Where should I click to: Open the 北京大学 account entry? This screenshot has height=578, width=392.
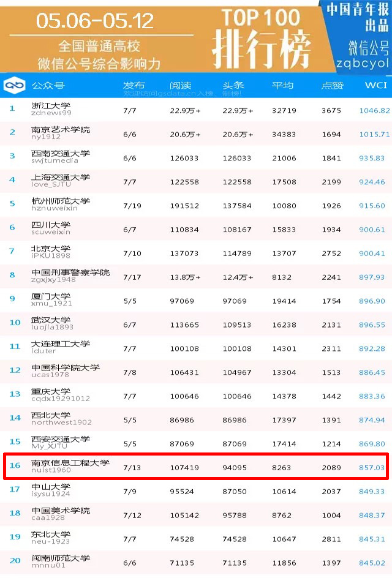click(x=50, y=249)
